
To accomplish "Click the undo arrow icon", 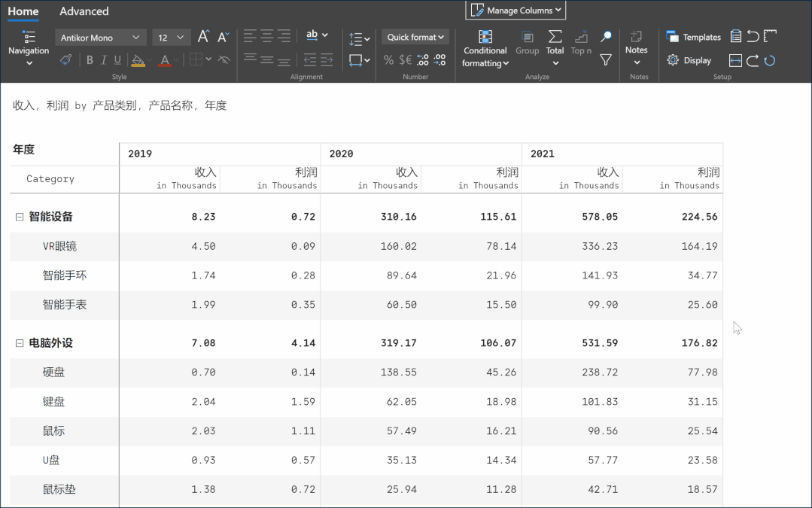I will point(753,36).
